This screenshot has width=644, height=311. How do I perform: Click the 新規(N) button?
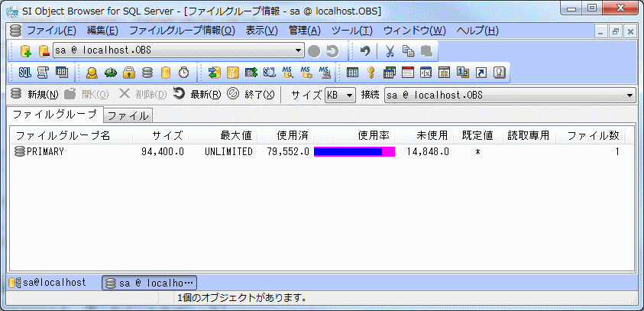coord(34,95)
